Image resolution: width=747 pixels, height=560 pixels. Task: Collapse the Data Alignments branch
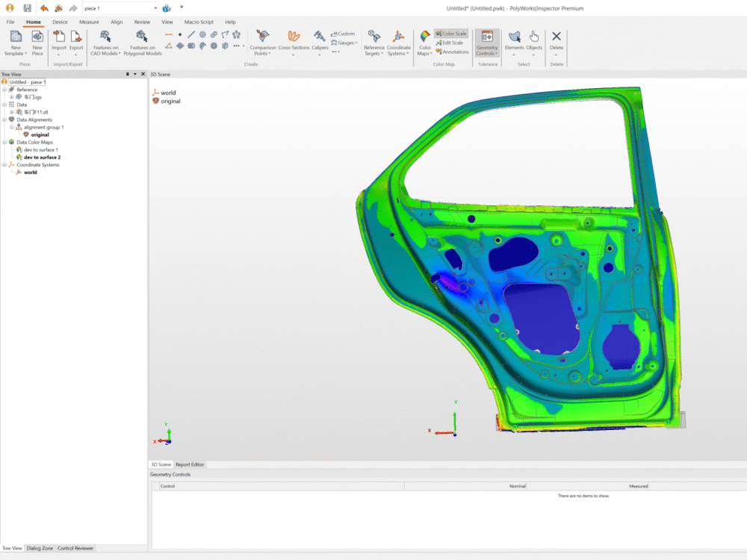[x=4, y=119]
